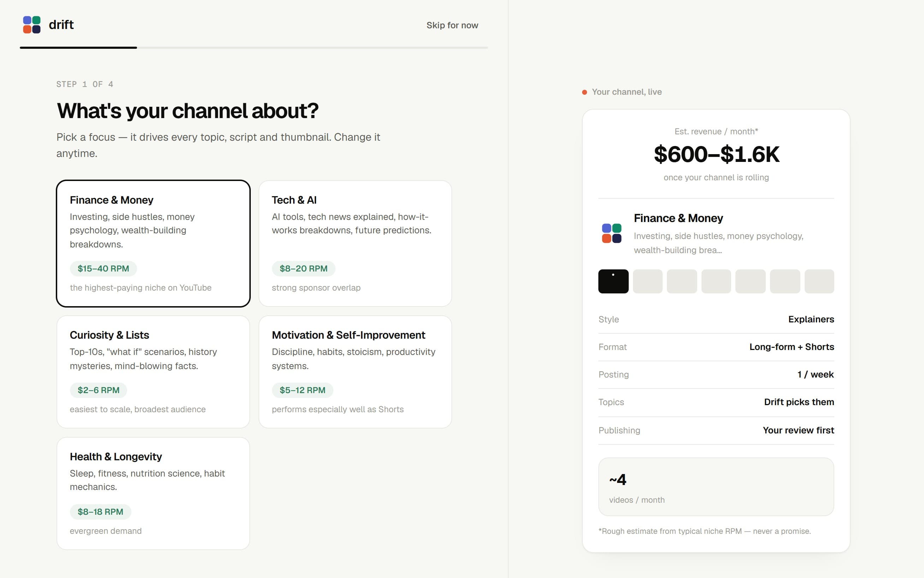The image size is (924, 578).
Task: Select the Finance & Money niche card
Action: [x=153, y=244]
